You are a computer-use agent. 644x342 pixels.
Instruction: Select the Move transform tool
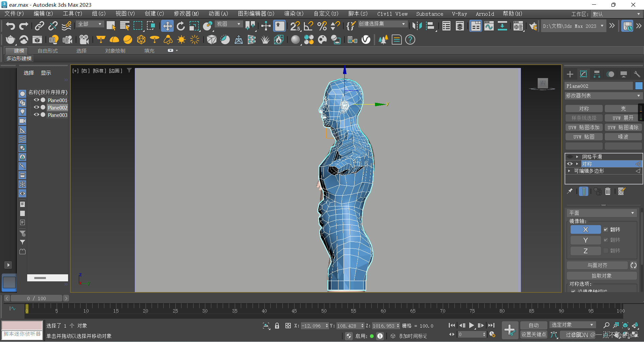tap(167, 26)
